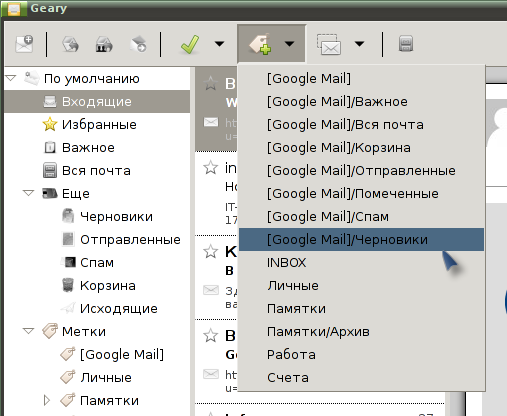
Task: Choose Памятки in label menu
Action: [361, 308]
